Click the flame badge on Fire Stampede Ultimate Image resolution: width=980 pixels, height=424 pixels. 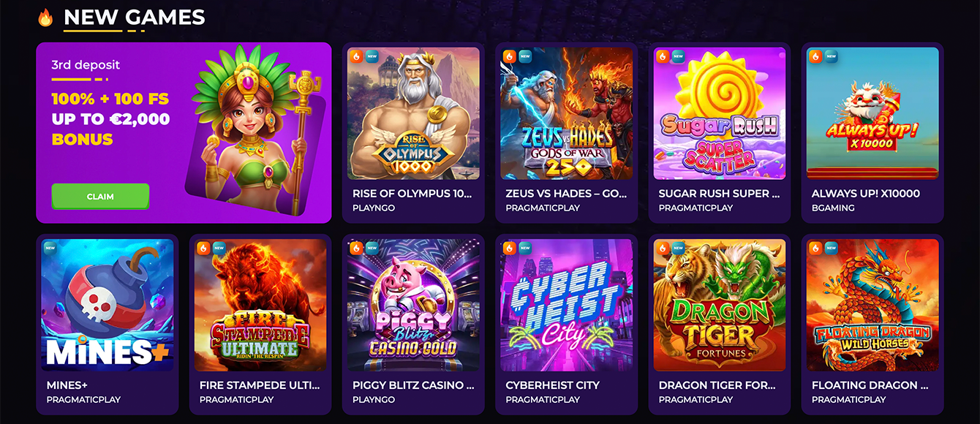click(x=203, y=248)
